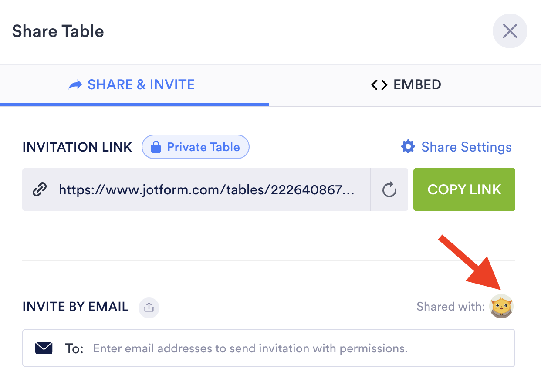
Task: Click the share arrow icon in tab
Action: (75, 84)
